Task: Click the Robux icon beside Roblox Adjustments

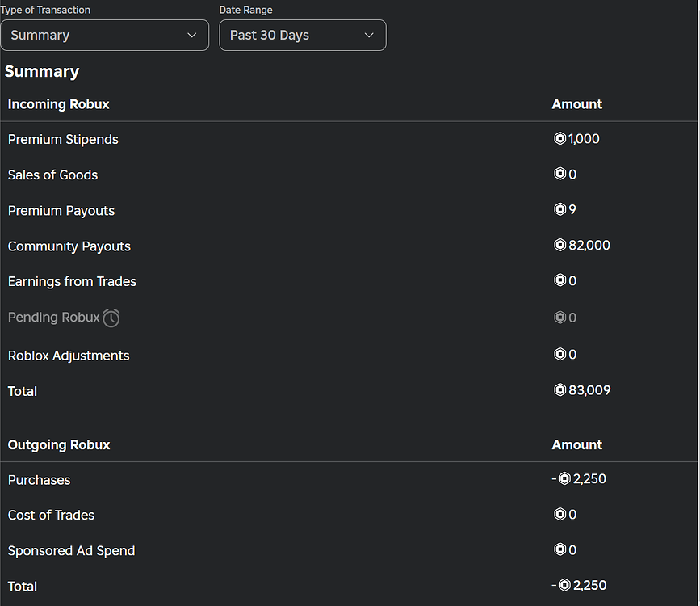Action: pos(560,354)
